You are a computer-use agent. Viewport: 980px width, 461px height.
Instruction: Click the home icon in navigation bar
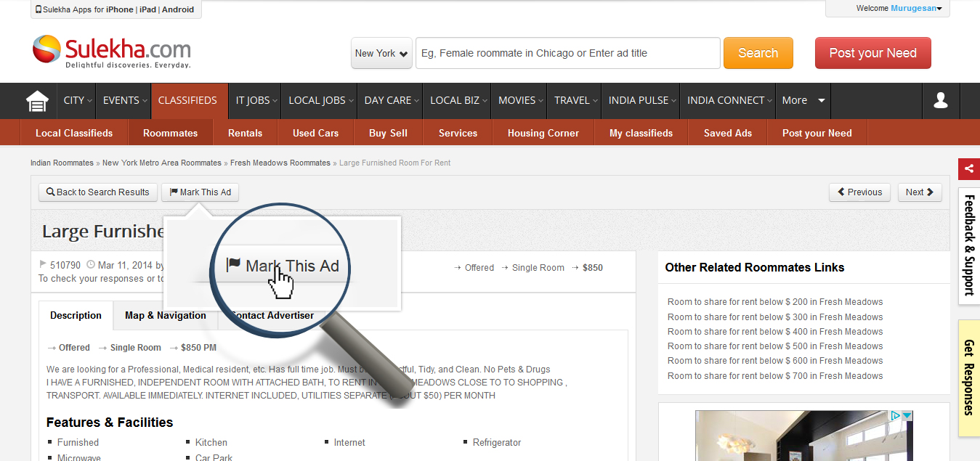click(37, 101)
